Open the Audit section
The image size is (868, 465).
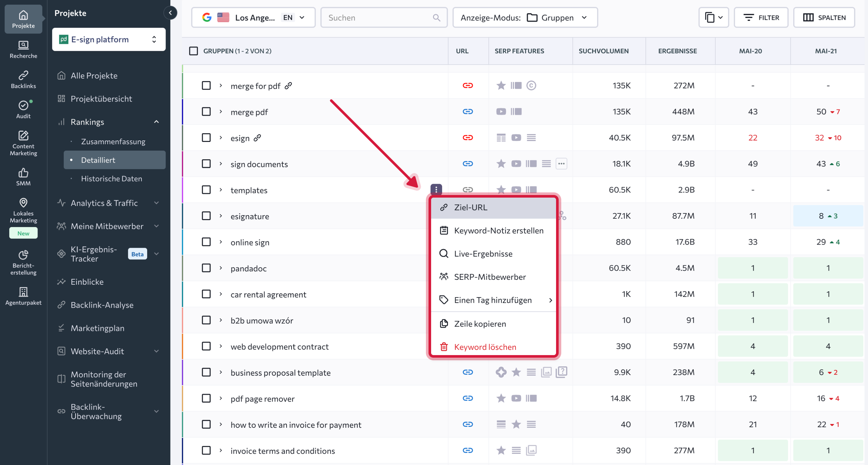pyautogui.click(x=23, y=110)
